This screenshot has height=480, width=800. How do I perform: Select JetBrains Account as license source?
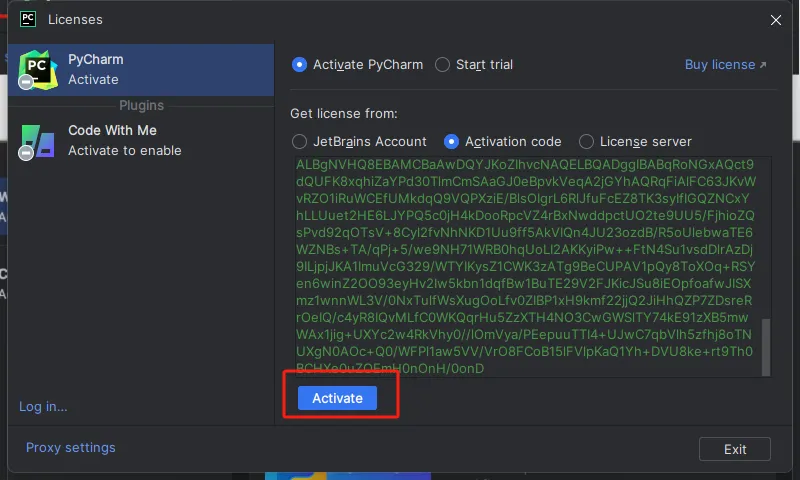299,142
